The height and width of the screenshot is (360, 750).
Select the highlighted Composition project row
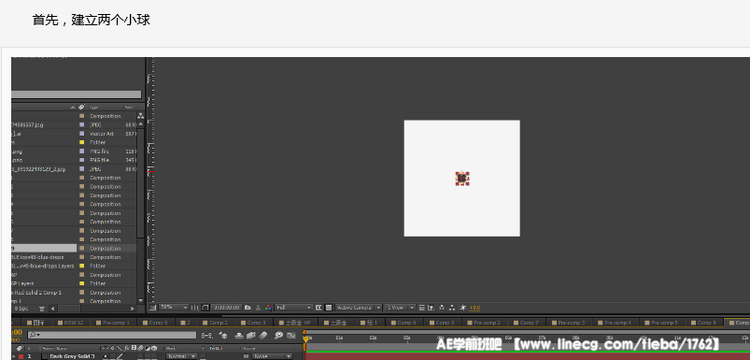click(74, 248)
